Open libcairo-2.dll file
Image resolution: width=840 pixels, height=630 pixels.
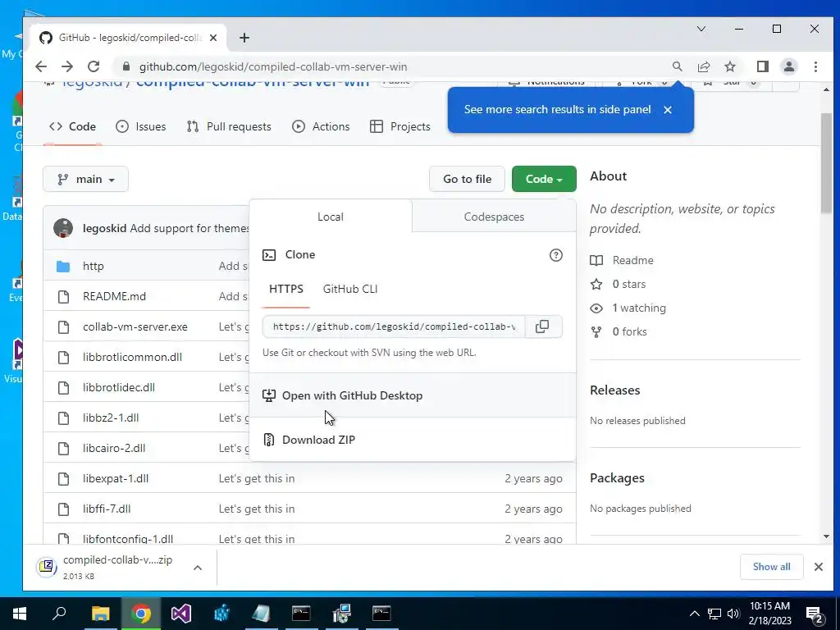[114, 449]
